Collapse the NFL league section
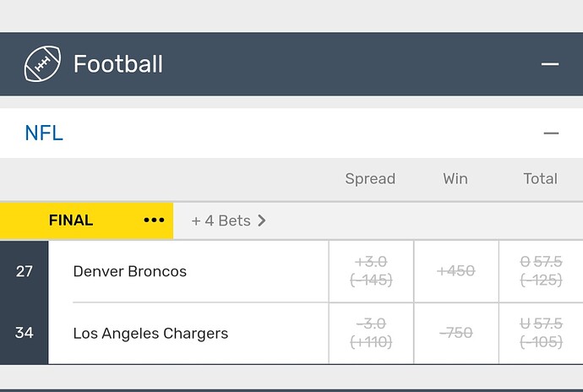583x392 pixels. coord(551,133)
